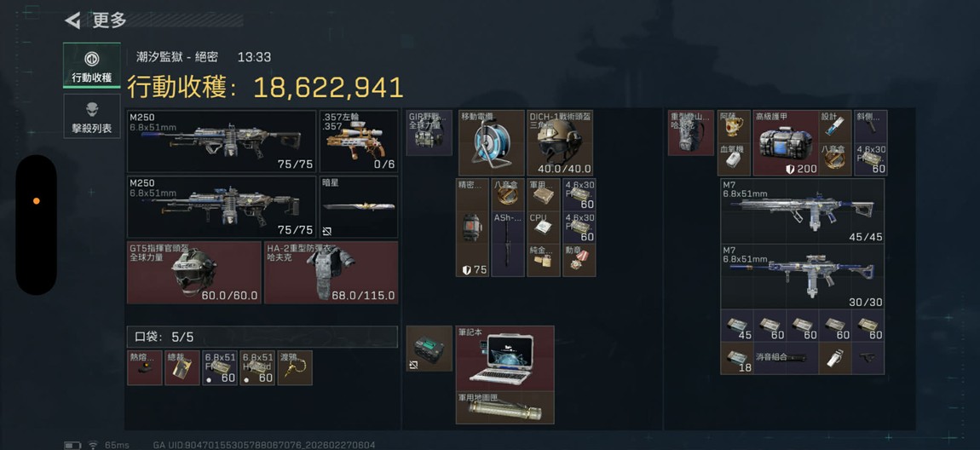Select the GT5指揮官頭盔 helmet
This screenshot has width=980, height=450.
click(194, 273)
